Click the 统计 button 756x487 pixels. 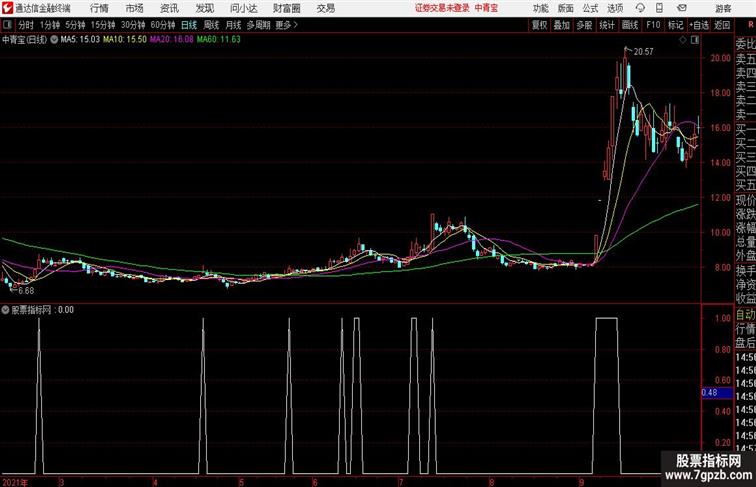click(607, 25)
